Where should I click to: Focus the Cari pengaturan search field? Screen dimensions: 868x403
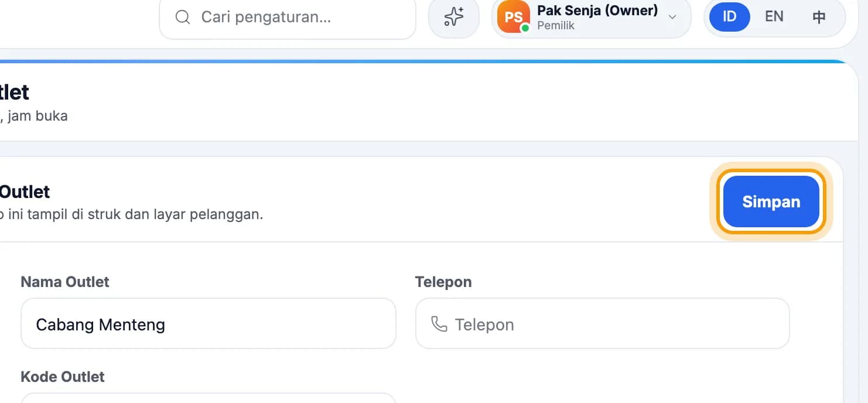point(288,17)
